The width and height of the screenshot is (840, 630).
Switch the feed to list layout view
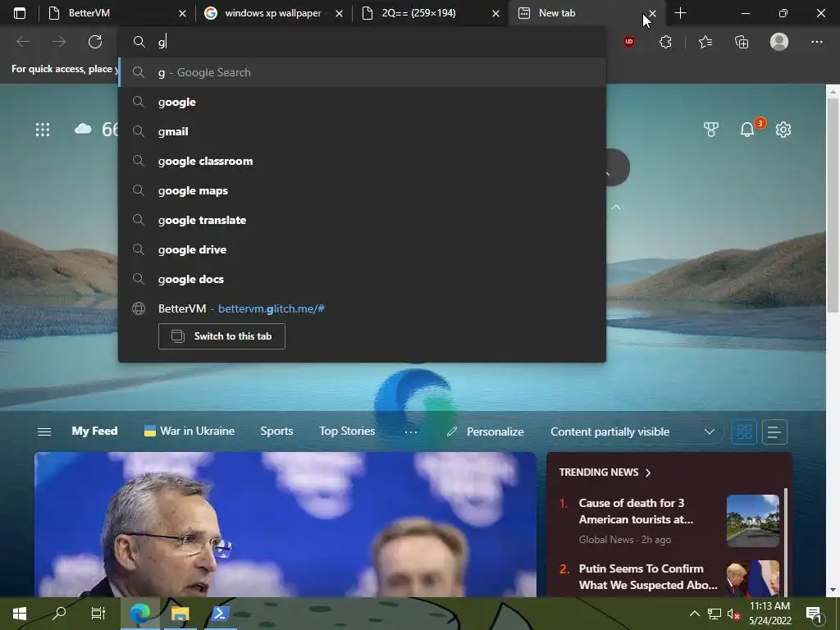pyautogui.click(x=774, y=431)
